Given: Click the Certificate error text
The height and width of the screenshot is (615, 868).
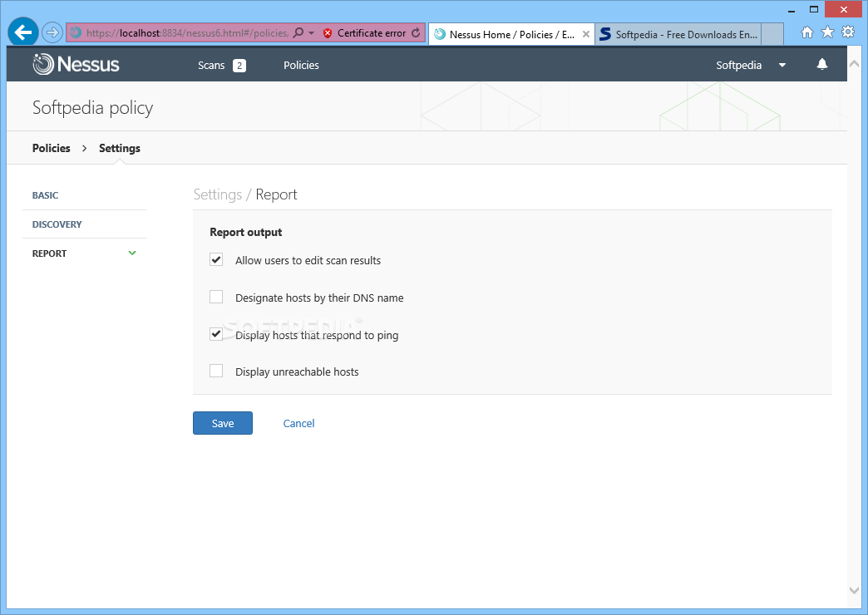Looking at the screenshot, I should (x=372, y=33).
